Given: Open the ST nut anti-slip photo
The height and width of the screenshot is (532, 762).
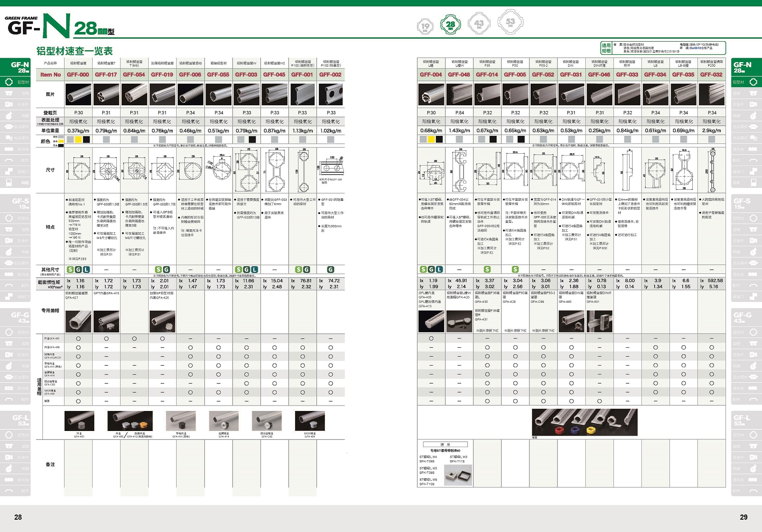Looking at the screenshot, I should [x=458, y=475].
